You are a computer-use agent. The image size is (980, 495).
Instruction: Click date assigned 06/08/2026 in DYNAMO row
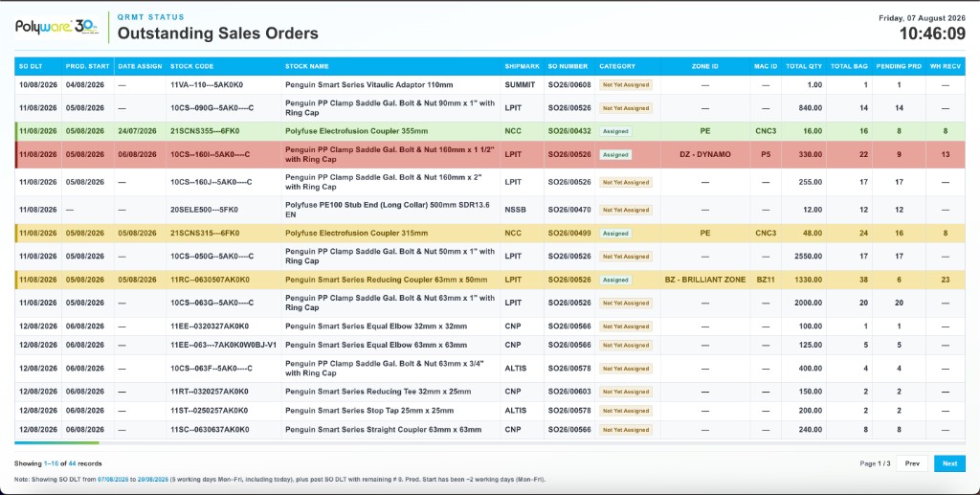(138, 154)
